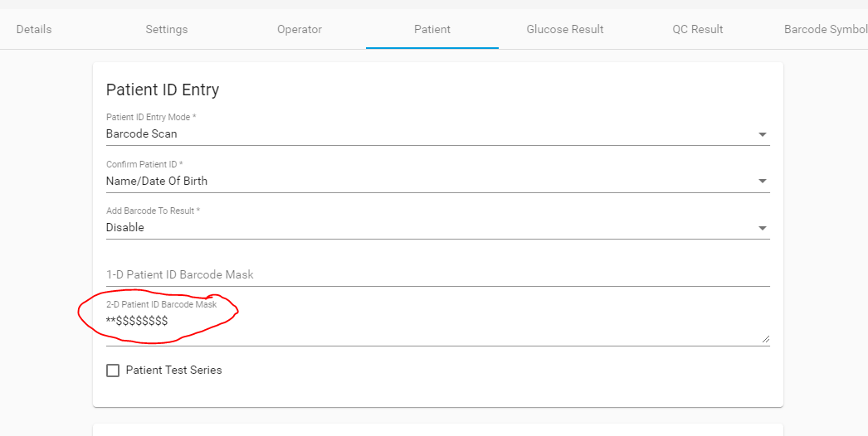Image resolution: width=868 pixels, height=436 pixels.
Task: Click the arrow next to Name/Date Of Birth
Action: click(x=762, y=182)
